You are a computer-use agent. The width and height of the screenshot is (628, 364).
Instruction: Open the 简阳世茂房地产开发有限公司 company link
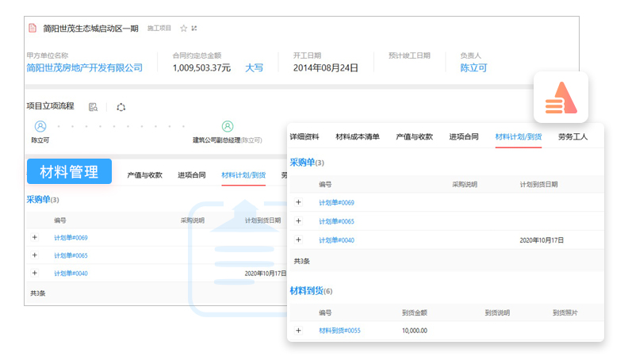click(x=84, y=68)
